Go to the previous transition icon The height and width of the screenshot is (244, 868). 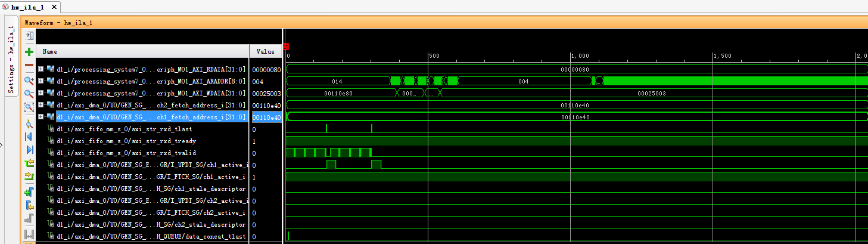[29, 163]
